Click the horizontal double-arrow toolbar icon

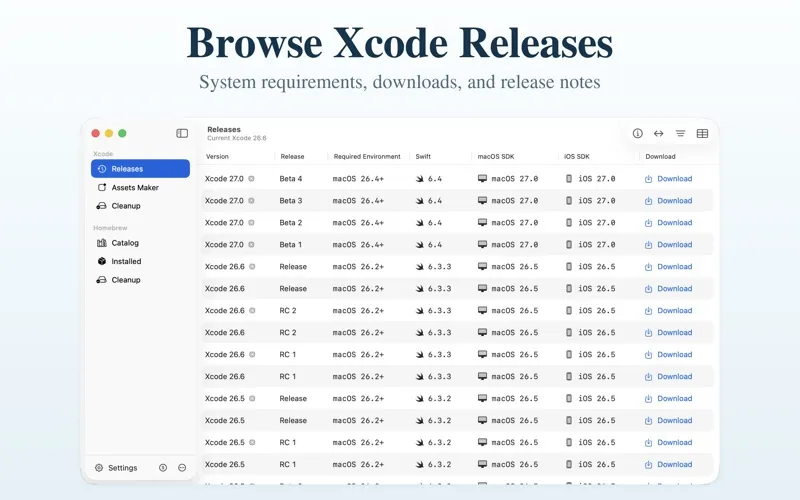659,134
